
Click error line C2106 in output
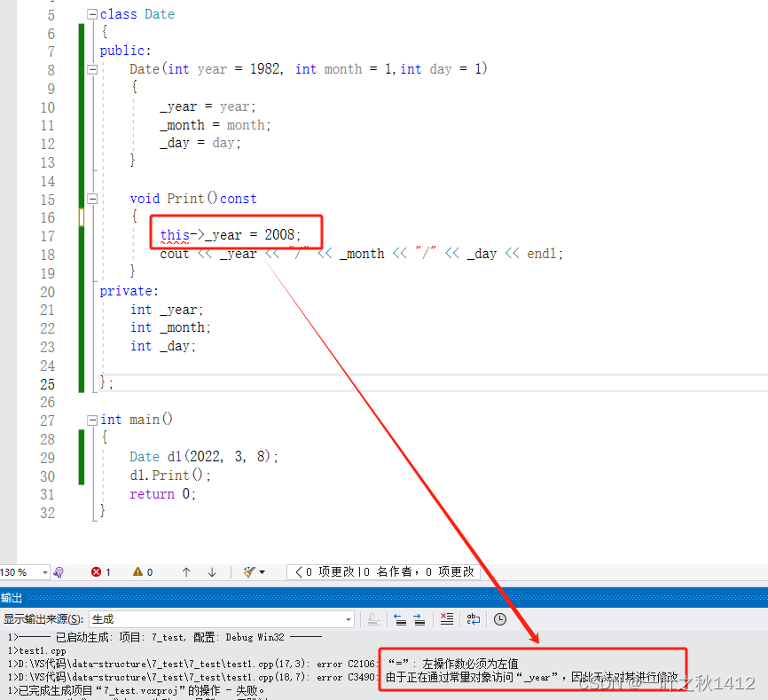(263, 665)
